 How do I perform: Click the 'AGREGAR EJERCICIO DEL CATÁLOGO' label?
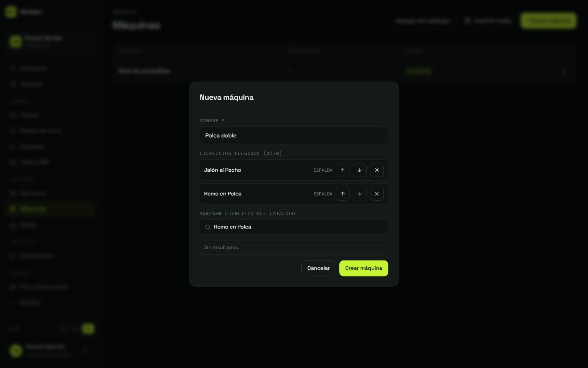(x=247, y=213)
